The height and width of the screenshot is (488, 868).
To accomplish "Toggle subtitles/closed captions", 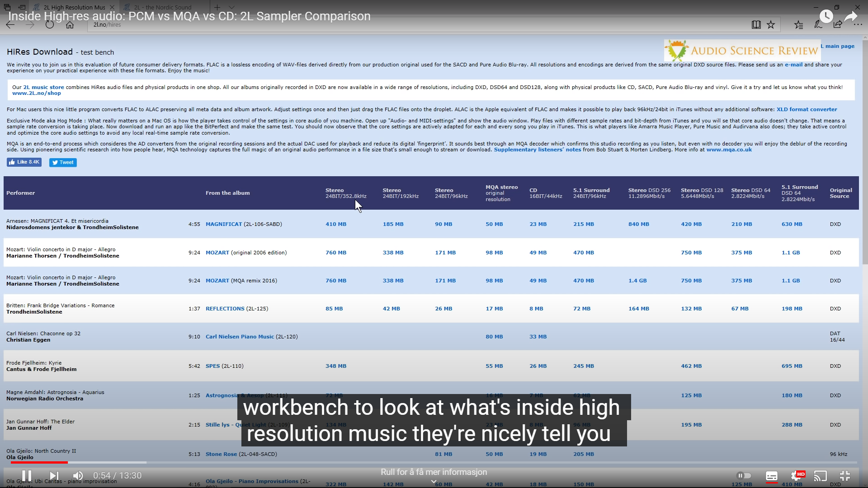I will pos(772,476).
